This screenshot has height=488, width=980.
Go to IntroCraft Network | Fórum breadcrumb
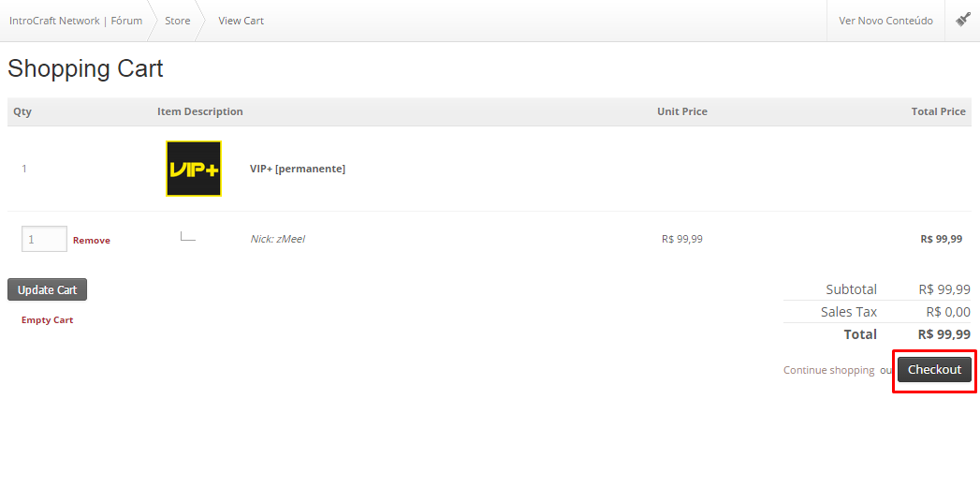point(76,21)
